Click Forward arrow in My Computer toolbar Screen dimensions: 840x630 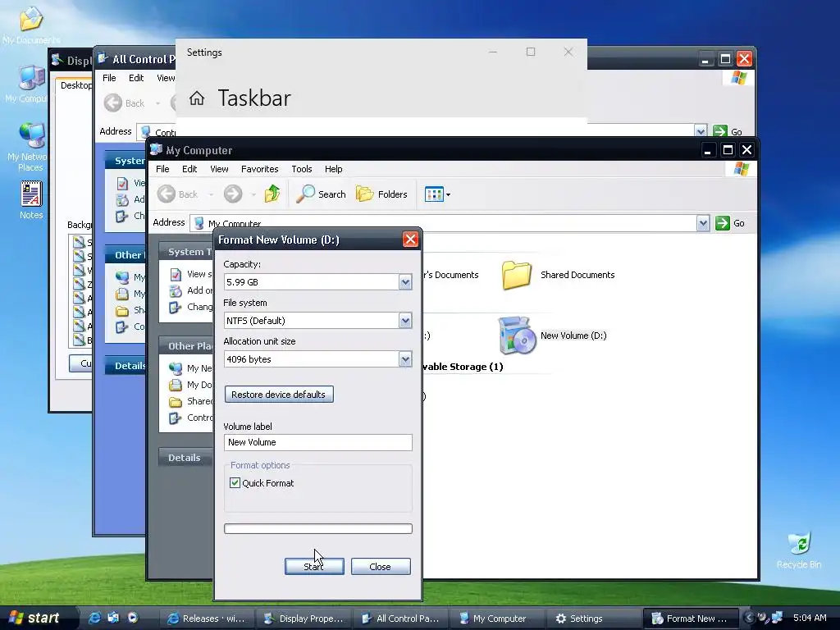click(233, 194)
